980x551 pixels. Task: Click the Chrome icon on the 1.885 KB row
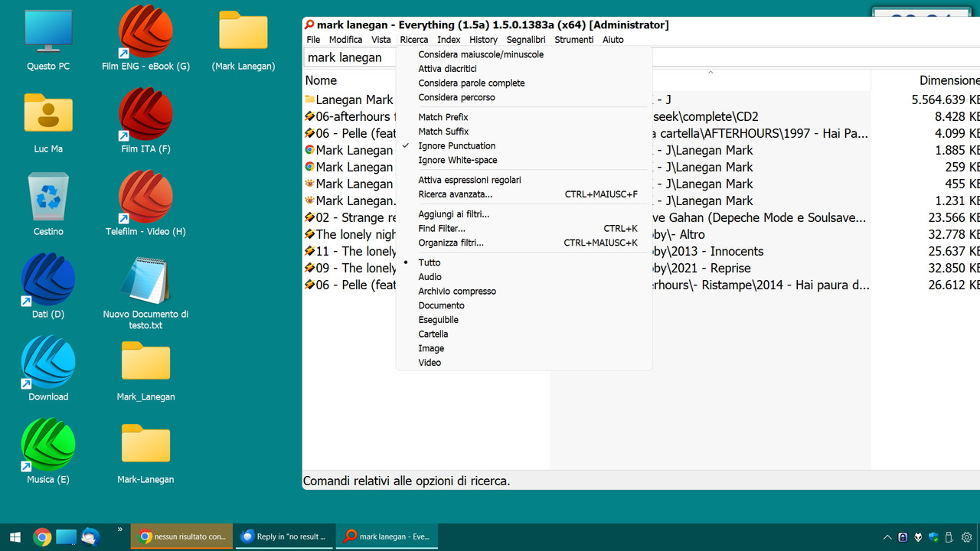pyautogui.click(x=309, y=150)
